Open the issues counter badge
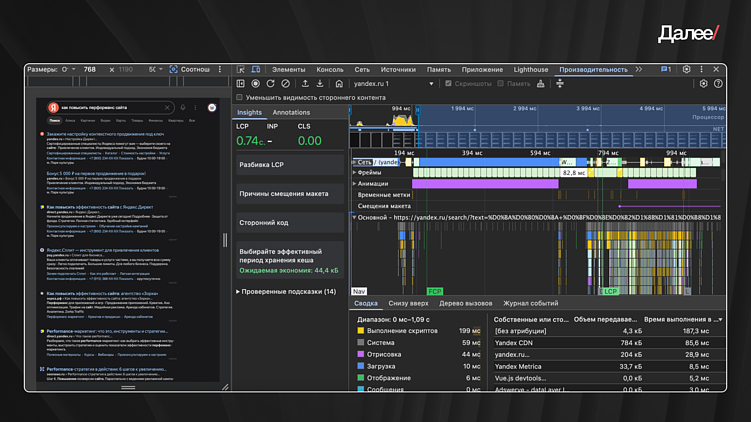751x422 pixels. [666, 69]
